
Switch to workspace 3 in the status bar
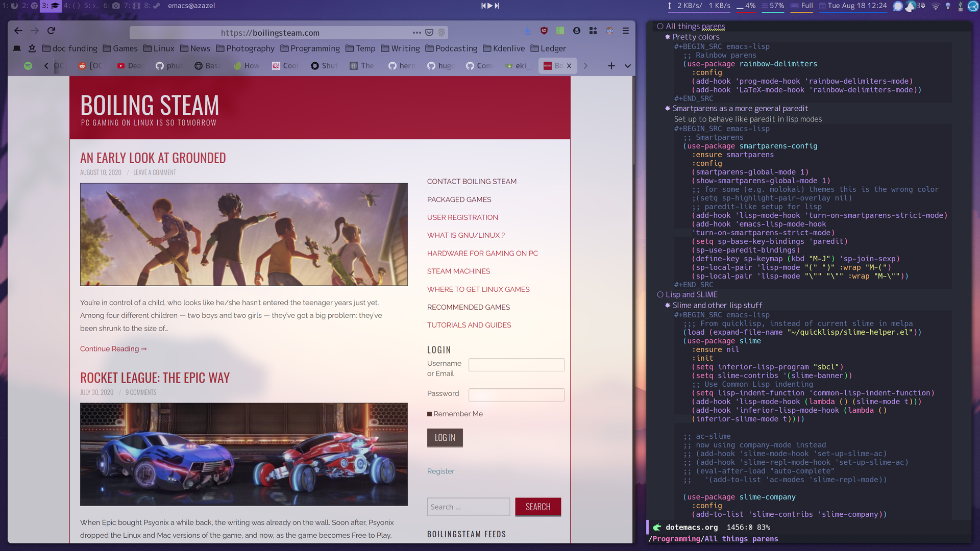pyautogui.click(x=51, y=6)
